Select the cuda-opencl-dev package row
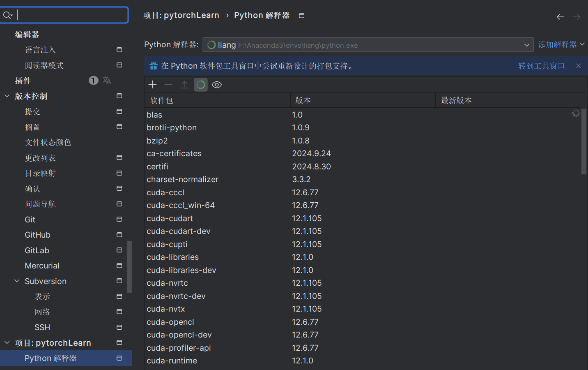 (363, 335)
